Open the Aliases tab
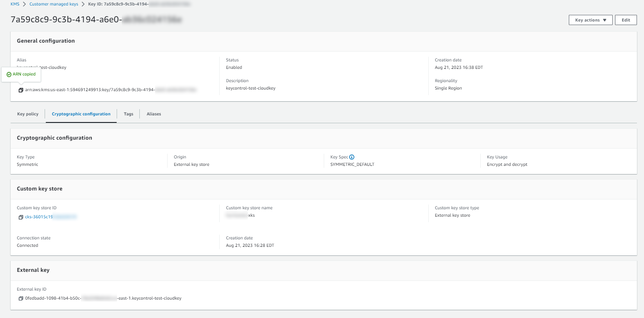This screenshot has width=644, height=318. pos(154,114)
